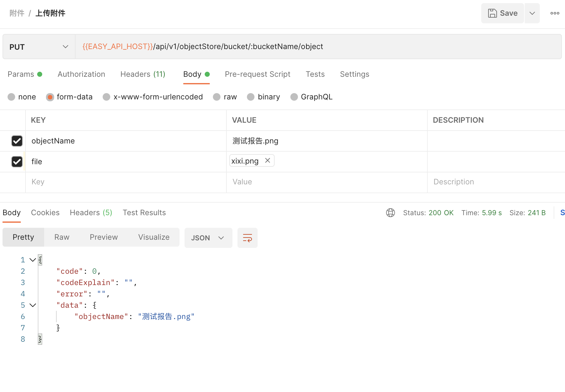Viewport: 565px width, 392px height.
Task: Uncheck the file row checkbox
Action: click(17, 162)
